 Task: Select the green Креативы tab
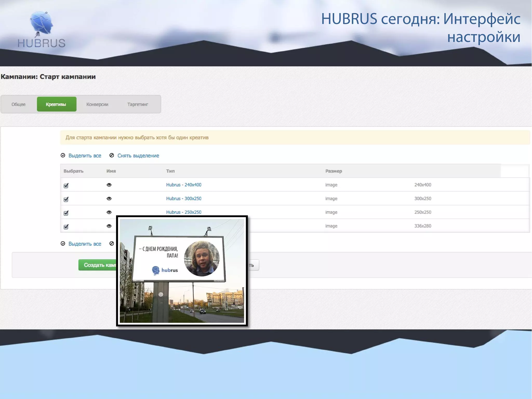tap(56, 104)
